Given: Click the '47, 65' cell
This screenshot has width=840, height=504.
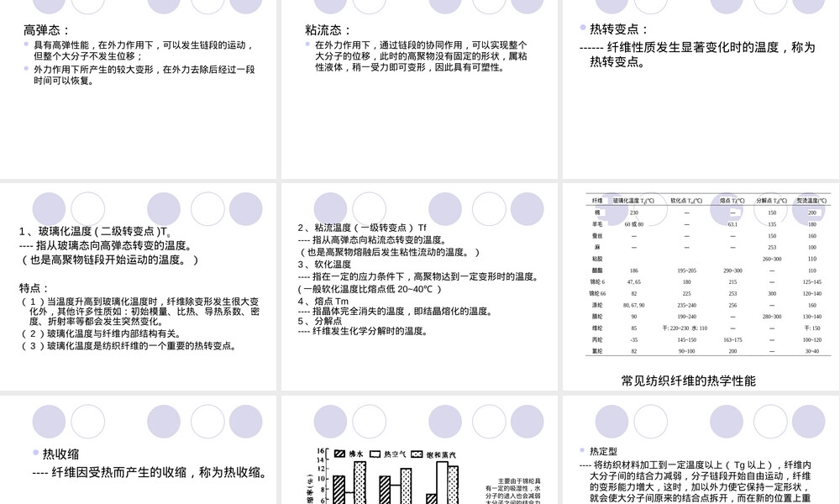Looking at the screenshot, I should pyautogui.click(x=633, y=281).
